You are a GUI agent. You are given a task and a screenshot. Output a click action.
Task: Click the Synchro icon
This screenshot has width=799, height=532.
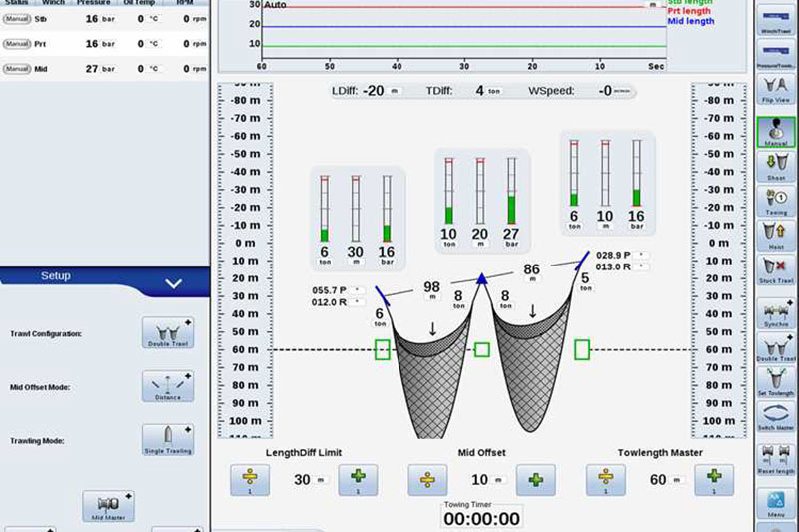click(x=776, y=312)
